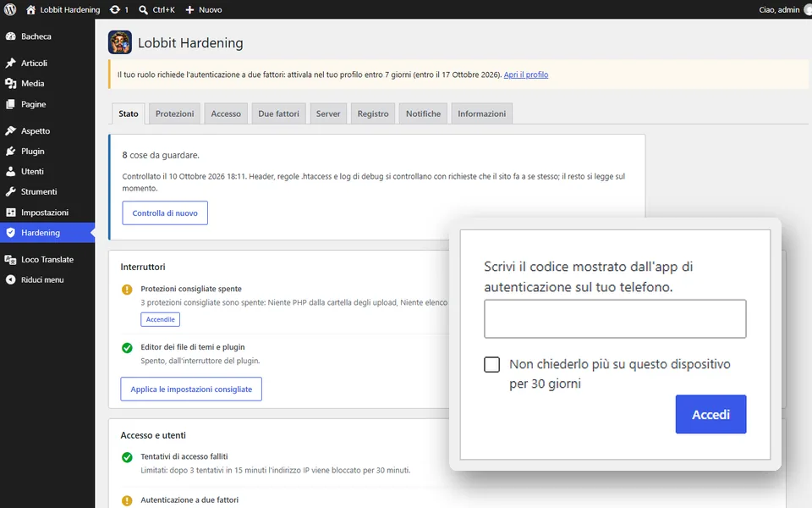812x508 pixels.
Task: Open Bacheca in the sidebar menu
Action: [x=36, y=36]
